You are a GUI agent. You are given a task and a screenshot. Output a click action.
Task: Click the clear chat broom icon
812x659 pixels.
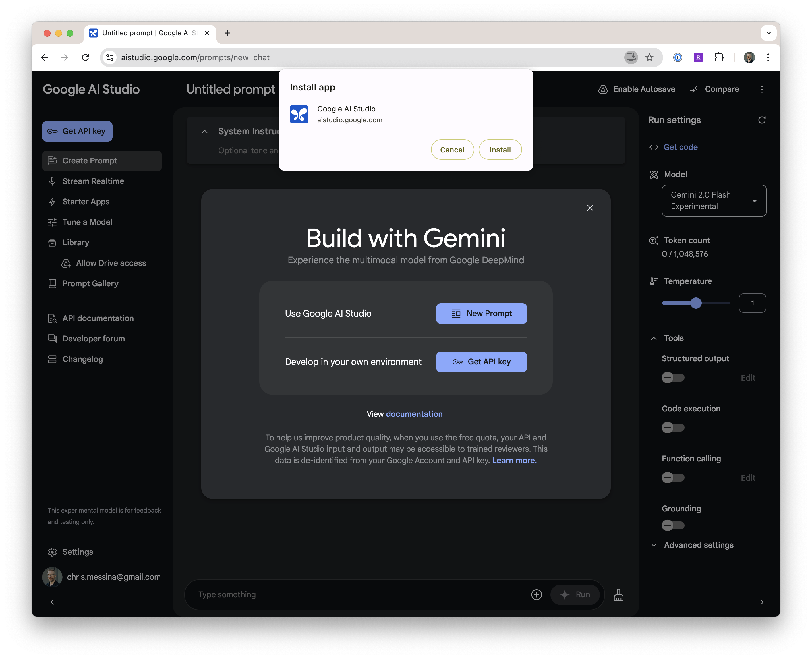click(x=618, y=594)
